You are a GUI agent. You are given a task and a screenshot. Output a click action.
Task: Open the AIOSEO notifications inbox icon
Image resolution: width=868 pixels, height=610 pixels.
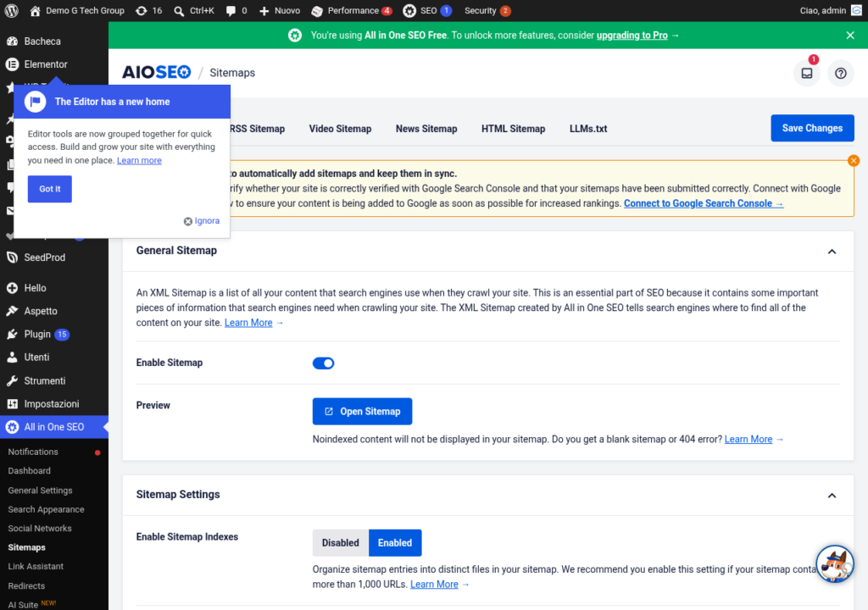[x=807, y=73]
